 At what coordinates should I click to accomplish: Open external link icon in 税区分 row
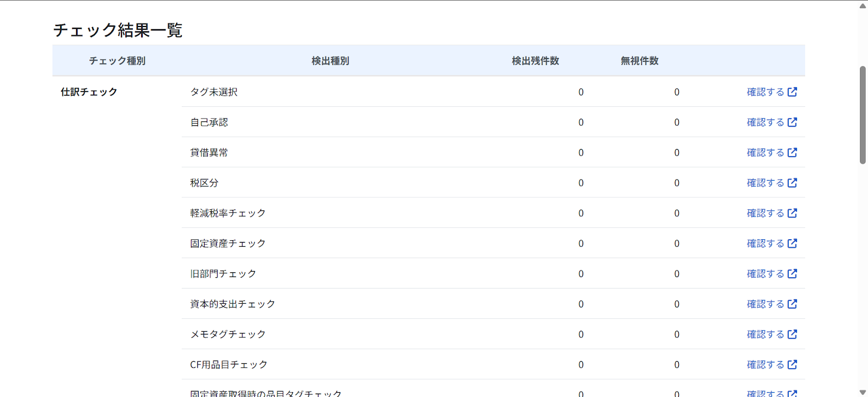793,183
